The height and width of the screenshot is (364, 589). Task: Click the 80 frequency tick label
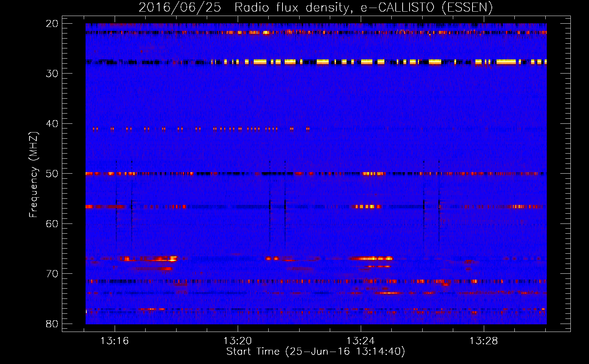[x=52, y=324]
